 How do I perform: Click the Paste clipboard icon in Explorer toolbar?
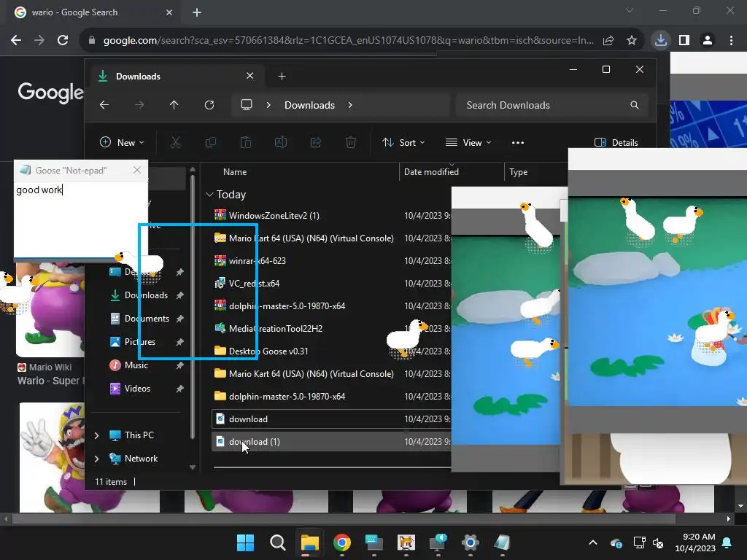[x=246, y=142]
